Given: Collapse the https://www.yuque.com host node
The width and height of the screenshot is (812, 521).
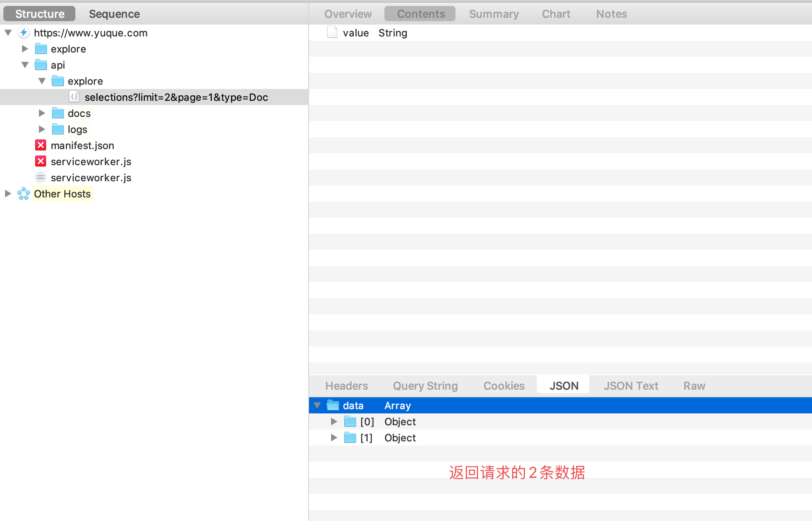Looking at the screenshot, I should pyautogui.click(x=8, y=33).
